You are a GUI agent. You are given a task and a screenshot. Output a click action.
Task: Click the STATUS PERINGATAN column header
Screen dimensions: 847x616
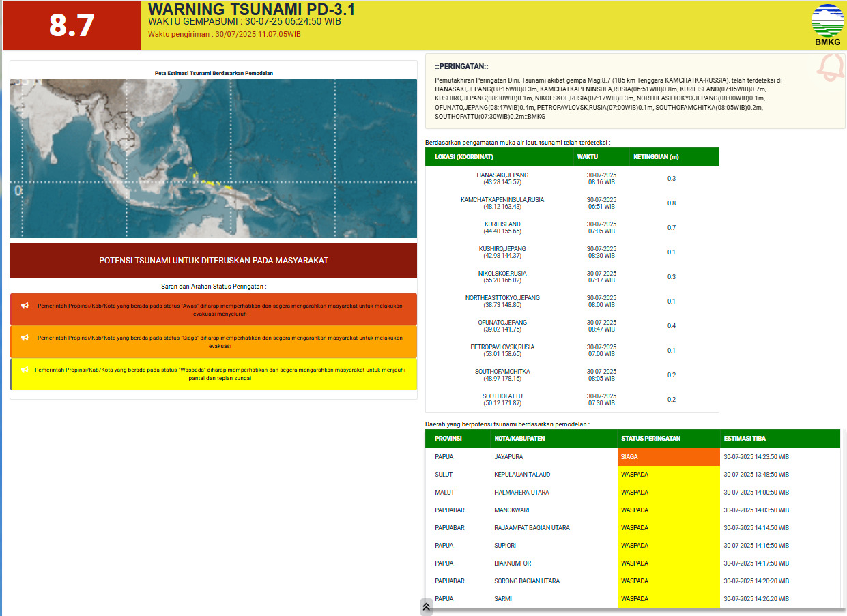(650, 439)
